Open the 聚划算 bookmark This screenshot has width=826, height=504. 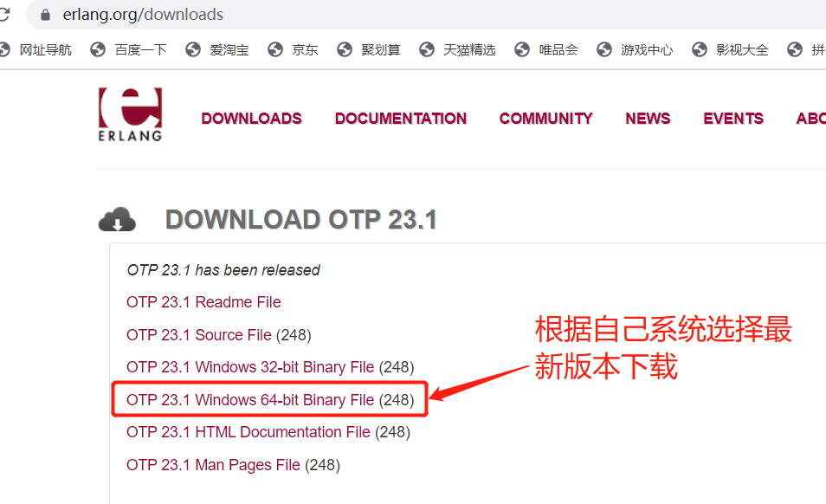point(369,50)
